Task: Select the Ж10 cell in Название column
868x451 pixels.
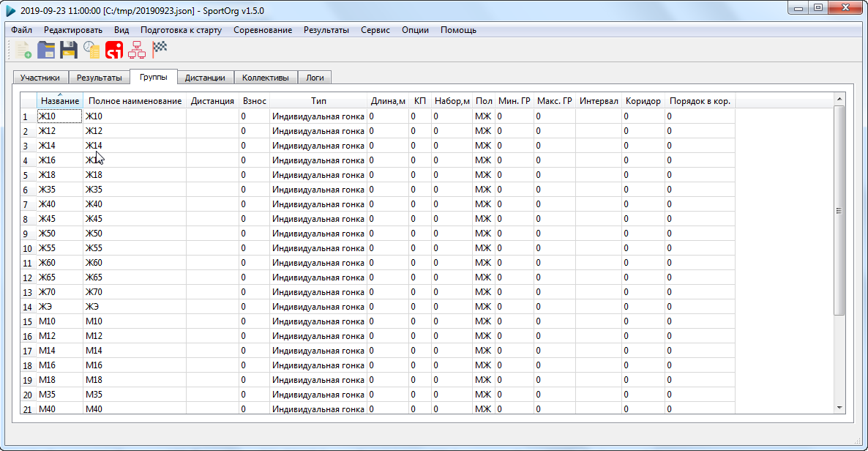Action: pos(60,116)
